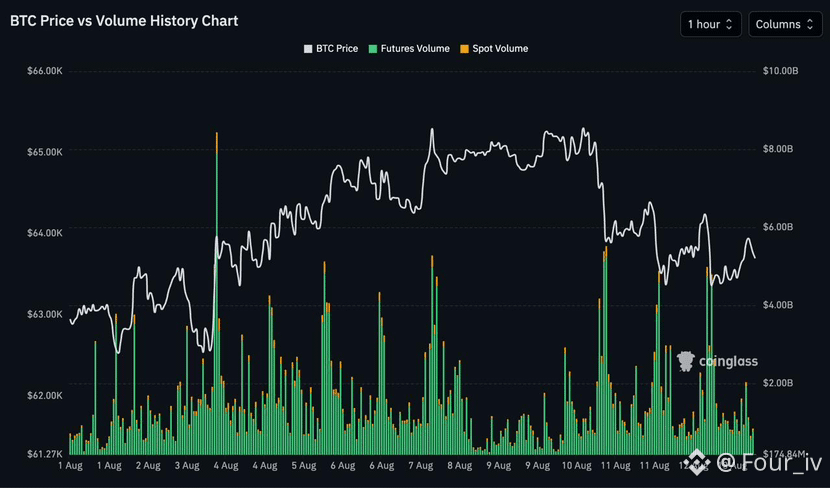Click the 10 Aug date axis label
This screenshot has height=488, width=830.
(576, 466)
